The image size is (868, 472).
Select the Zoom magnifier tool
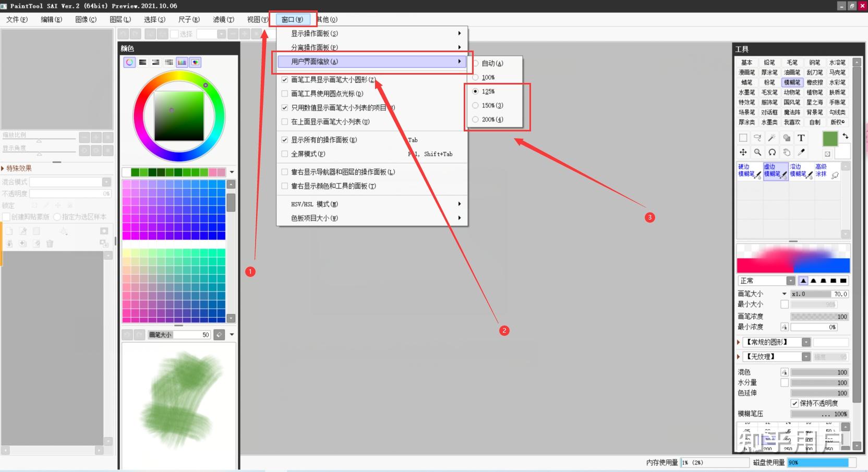[757, 152]
